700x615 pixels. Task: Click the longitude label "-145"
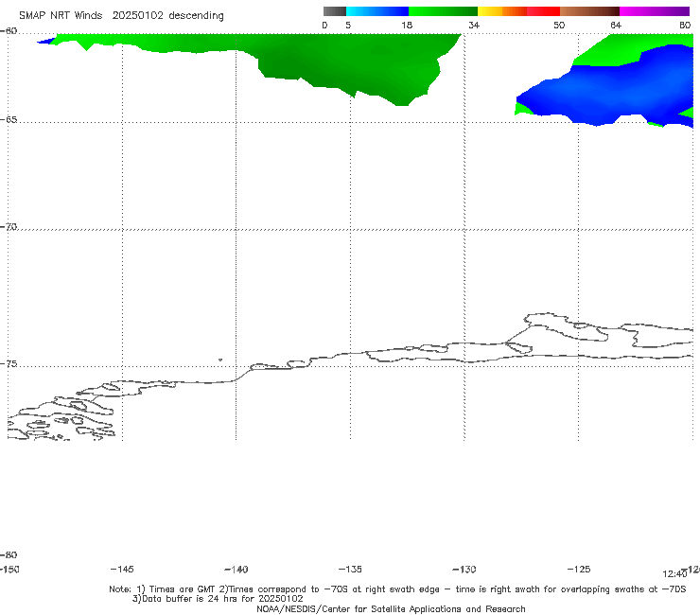(122, 570)
